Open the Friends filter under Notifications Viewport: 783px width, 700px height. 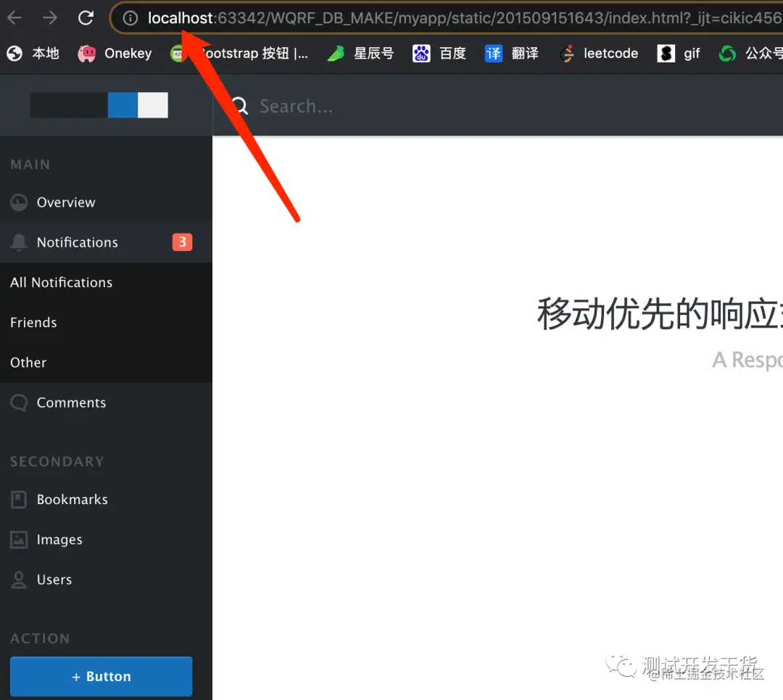[x=33, y=322]
